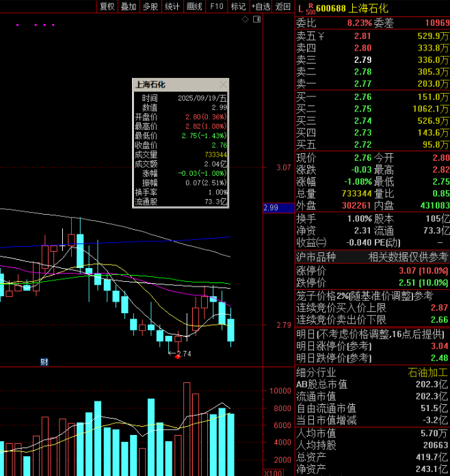Add stock via +自选 button
The height and width of the screenshot is (476, 450).
click(x=261, y=6)
